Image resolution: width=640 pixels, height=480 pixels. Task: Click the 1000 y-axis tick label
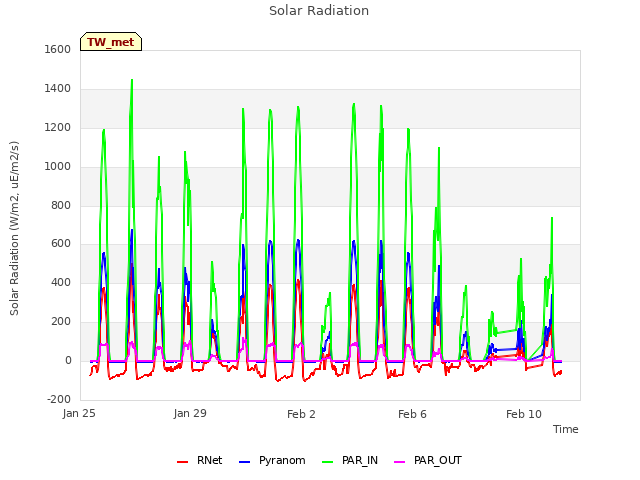click(58, 167)
